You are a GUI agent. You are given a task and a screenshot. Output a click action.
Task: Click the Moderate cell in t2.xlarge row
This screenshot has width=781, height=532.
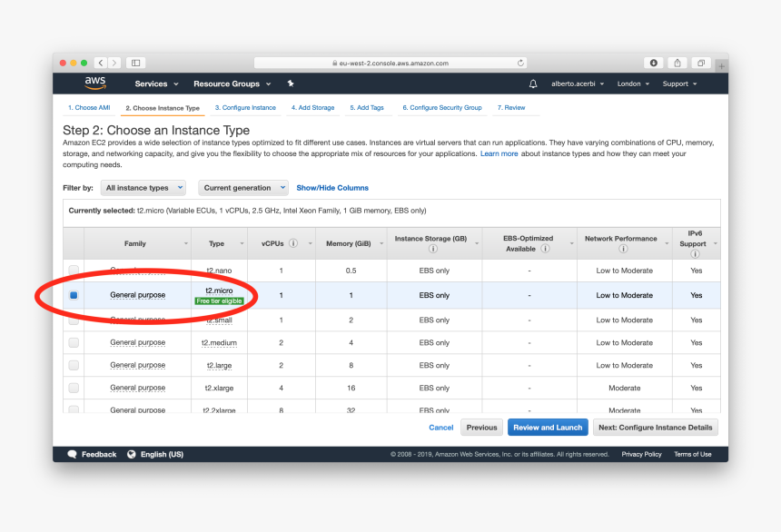coord(624,388)
